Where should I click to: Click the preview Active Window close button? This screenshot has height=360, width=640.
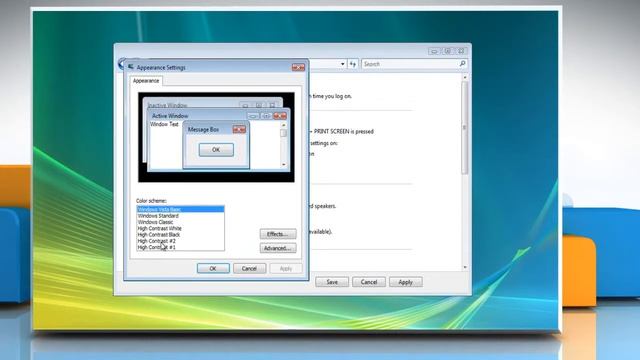coord(280,116)
